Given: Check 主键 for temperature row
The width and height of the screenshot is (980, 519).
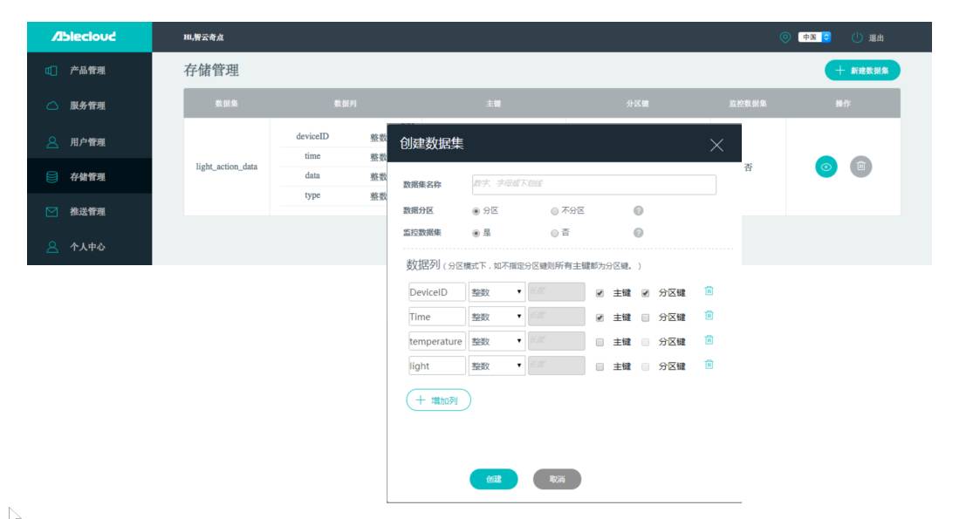Looking at the screenshot, I should click(600, 342).
